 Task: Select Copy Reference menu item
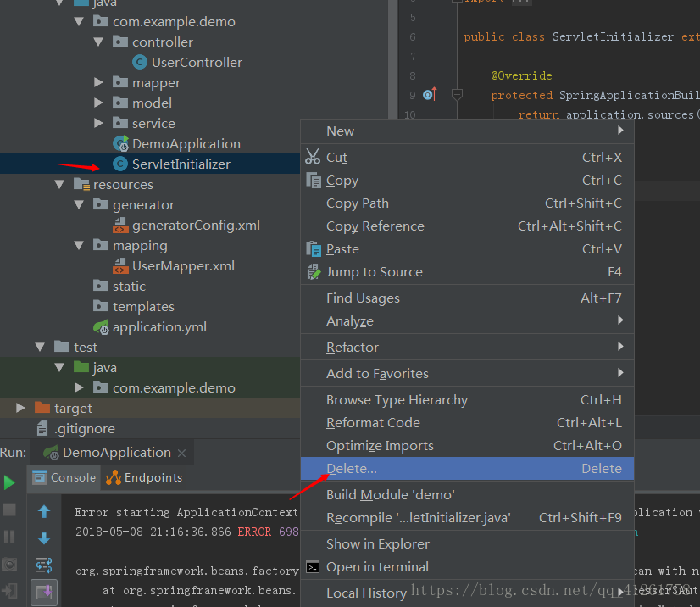(x=468, y=226)
